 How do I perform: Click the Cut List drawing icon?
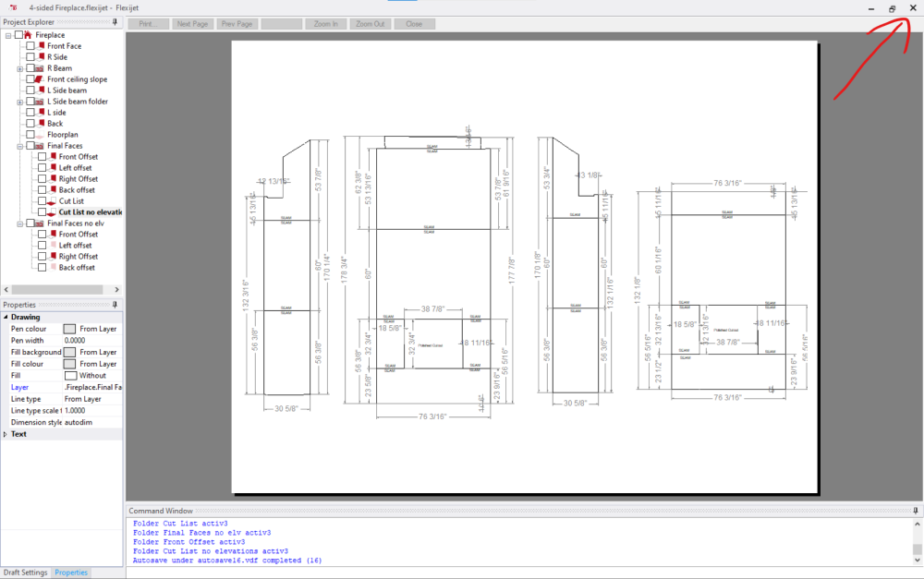click(x=52, y=201)
